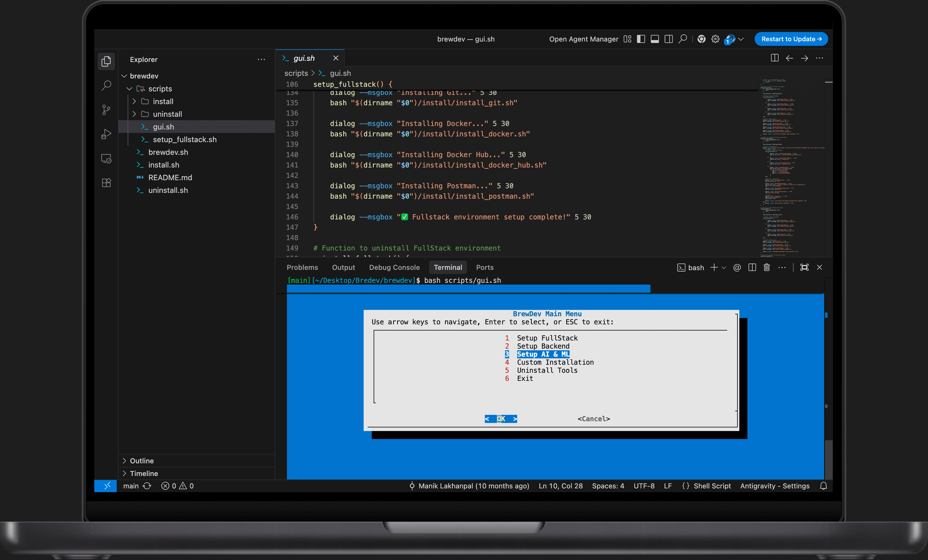Open the Search sidebar icon
This screenshot has width=928, height=560.
point(106,85)
